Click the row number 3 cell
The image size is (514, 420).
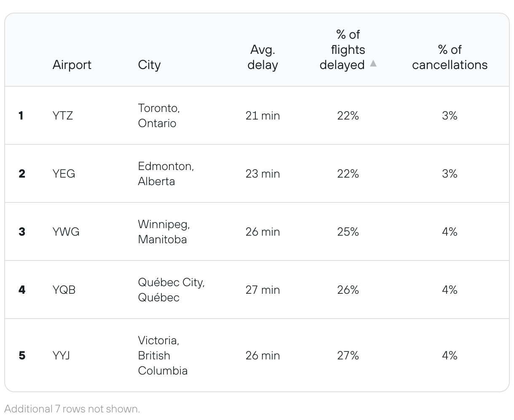pos(22,232)
